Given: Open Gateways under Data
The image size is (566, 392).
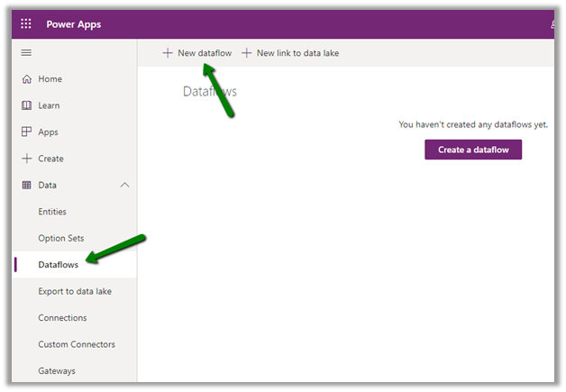Looking at the screenshot, I should [57, 370].
